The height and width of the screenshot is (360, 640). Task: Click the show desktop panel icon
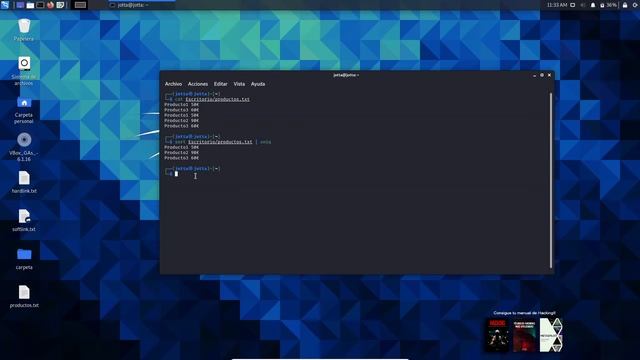point(20,5)
